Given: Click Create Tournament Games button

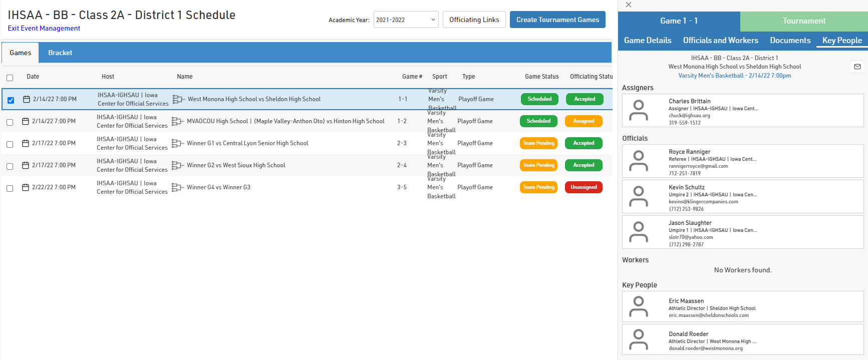Looking at the screenshot, I should pyautogui.click(x=557, y=20).
